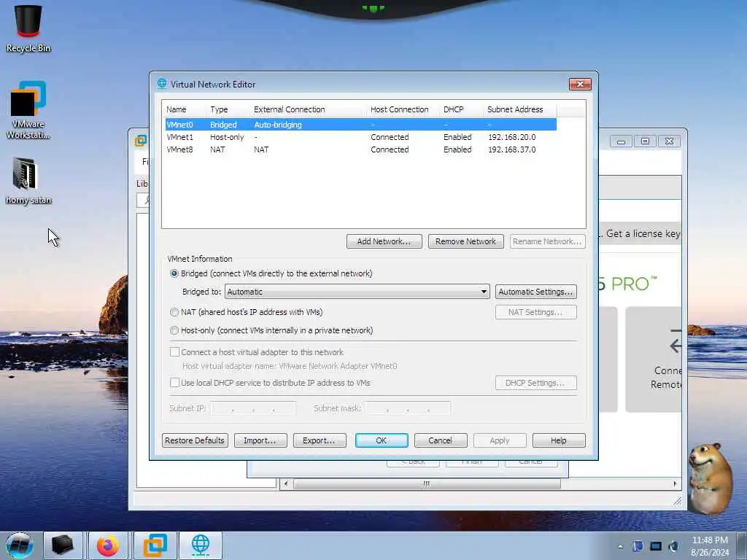The width and height of the screenshot is (747, 560).
Task: Activate Virtual Network Editor taskbar button
Action: pyautogui.click(x=201, y=545)
